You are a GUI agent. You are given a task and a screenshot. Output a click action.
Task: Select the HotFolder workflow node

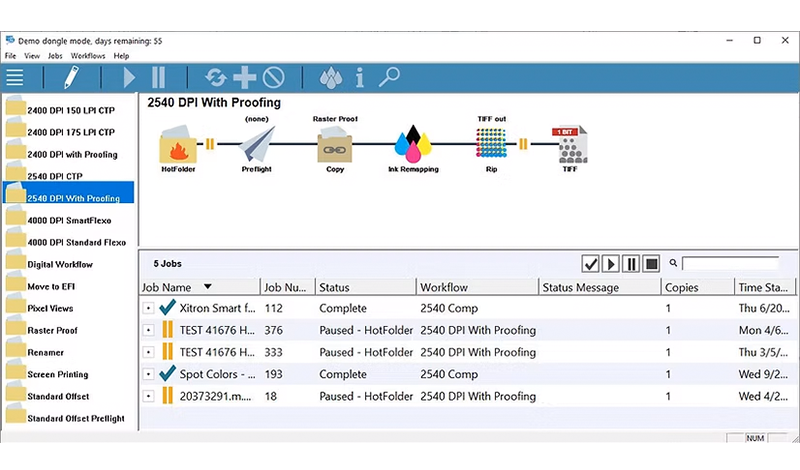click(x=178, y=144)
